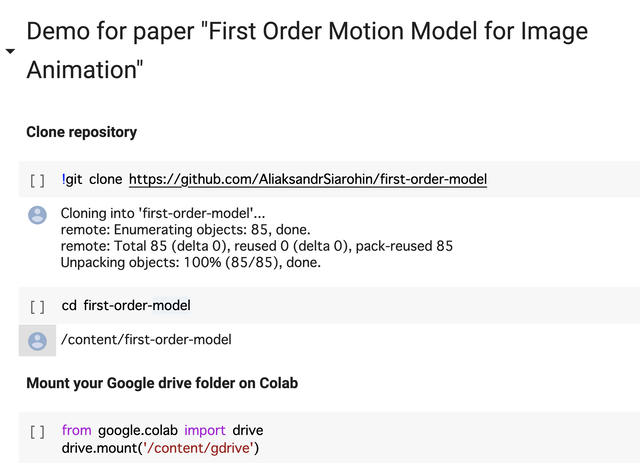Place cursor in the cd first-order-model code
Viewport: 640px width, 463px height.
pyautogui.click(x=126, y=305)
